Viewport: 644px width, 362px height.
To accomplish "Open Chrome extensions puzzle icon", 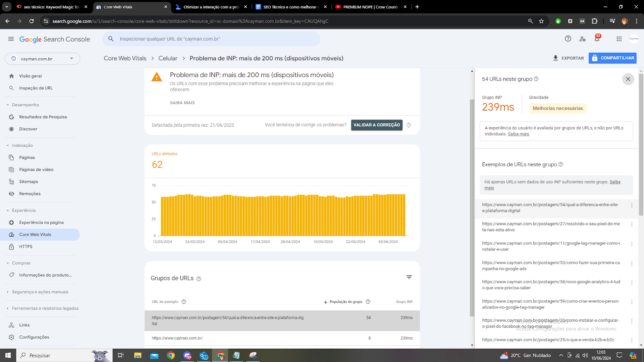I will tap(594, 21).
